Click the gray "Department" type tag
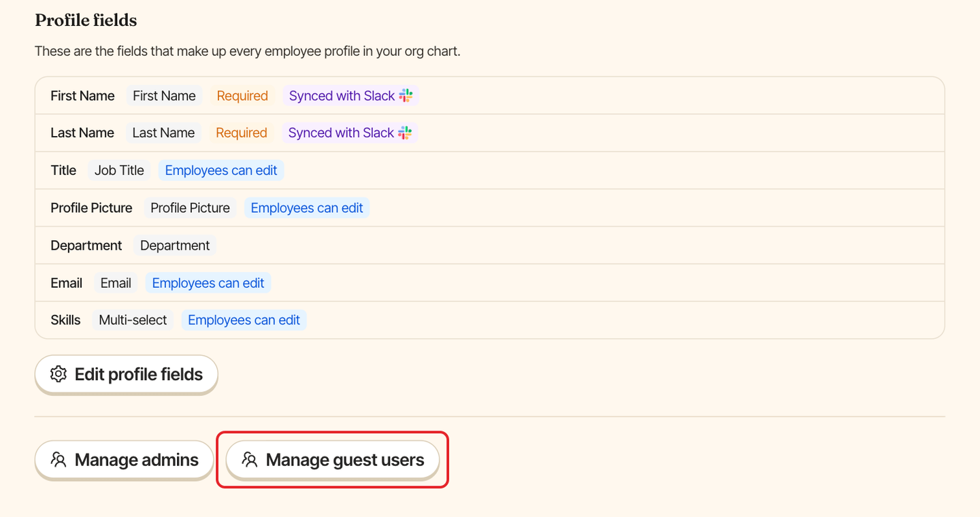Viewport: 980px width, 517px height. coord(175,245)
